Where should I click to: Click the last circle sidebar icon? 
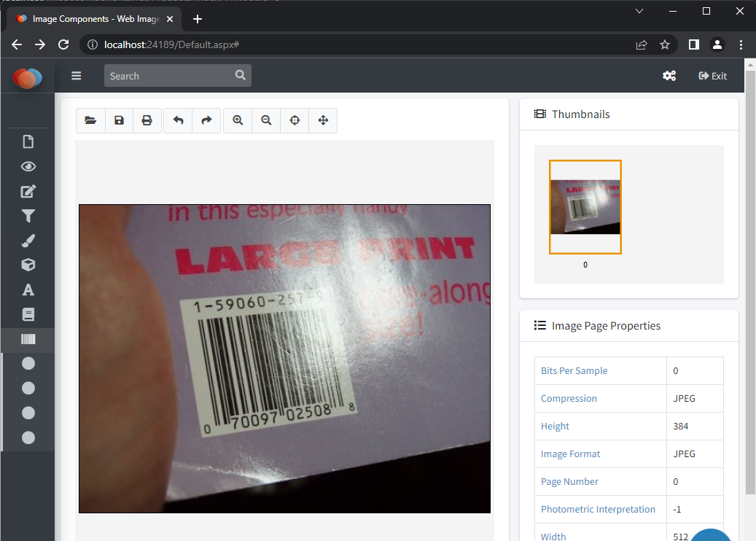click(28, 437)
